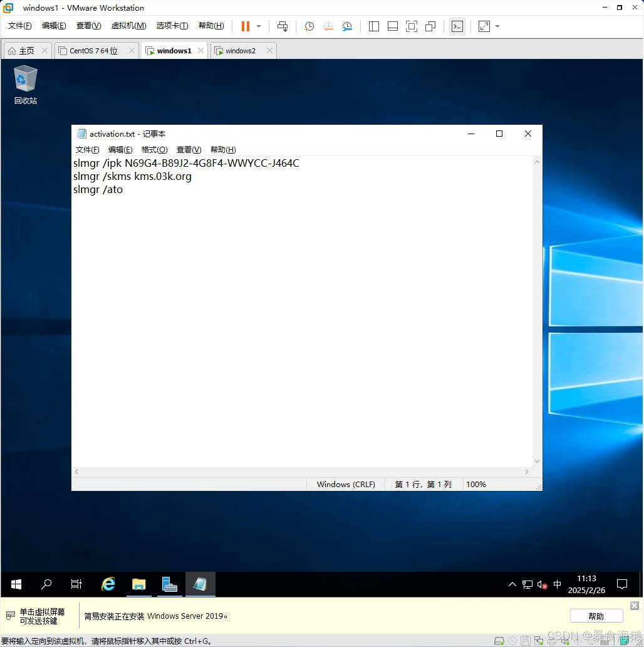Open Notepad 查看(V) menu
This screenshot has width=644, height=647.
pyautogui.click(x=189, y=150)
